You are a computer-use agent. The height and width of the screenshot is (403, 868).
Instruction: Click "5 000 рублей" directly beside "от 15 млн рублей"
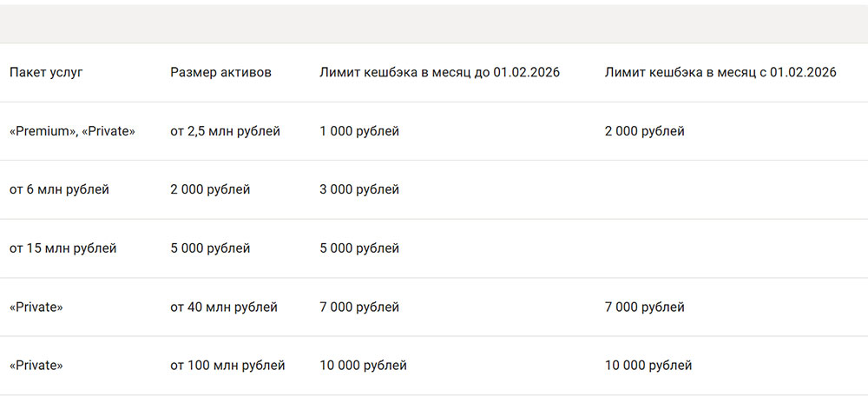[x=210, y=248]
